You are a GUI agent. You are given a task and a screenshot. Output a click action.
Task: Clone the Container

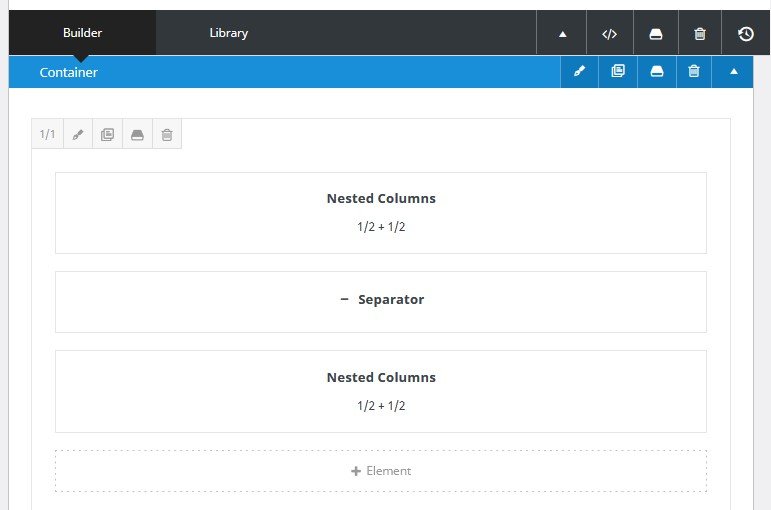(618, 72)
